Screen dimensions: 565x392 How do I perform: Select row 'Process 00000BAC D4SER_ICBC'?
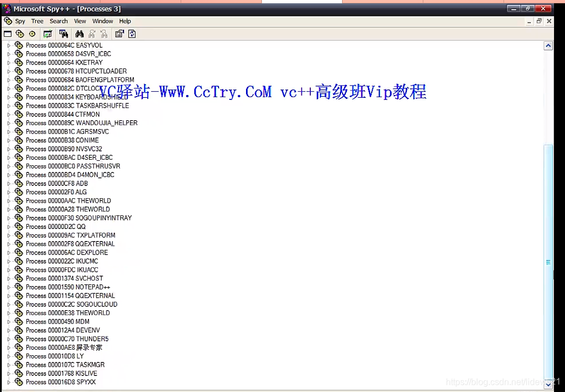click(x=69, y=158)
